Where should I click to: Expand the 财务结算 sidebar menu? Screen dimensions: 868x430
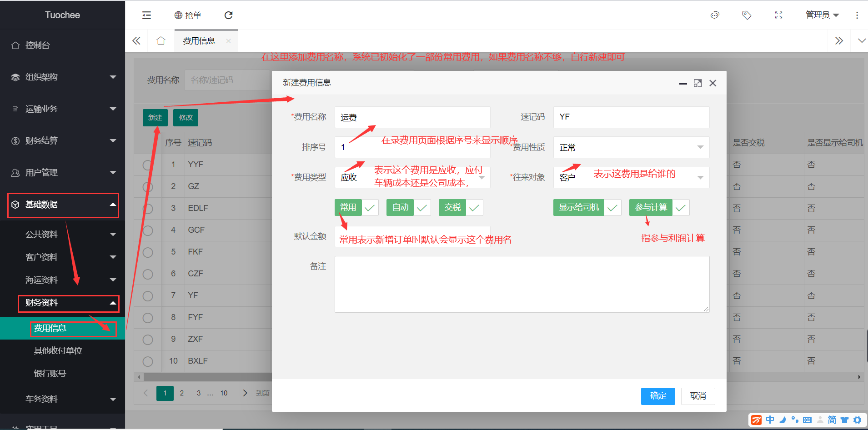62,141
